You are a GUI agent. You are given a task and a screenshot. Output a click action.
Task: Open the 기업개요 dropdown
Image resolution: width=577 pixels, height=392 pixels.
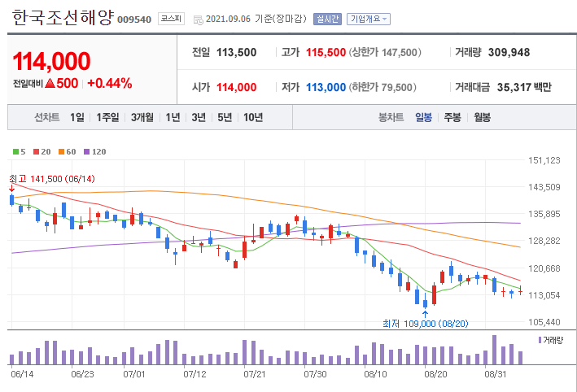369,20
